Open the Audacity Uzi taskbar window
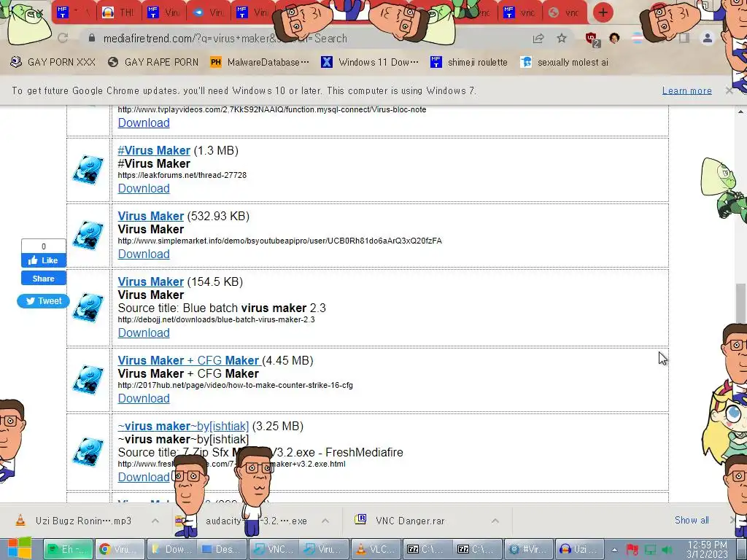The image size is (747, 560). 579,549
